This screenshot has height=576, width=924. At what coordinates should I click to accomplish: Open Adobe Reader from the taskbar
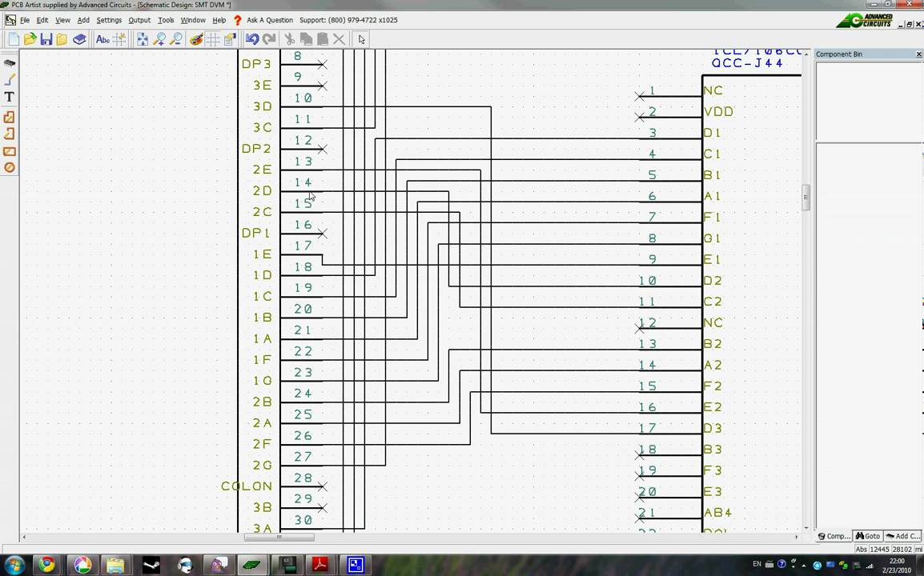click(x=319, y=565)
